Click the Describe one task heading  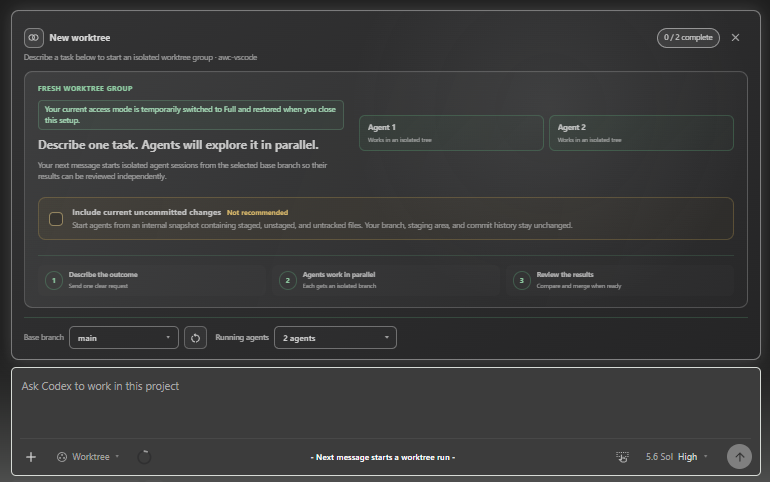click(x=178, y=145)
